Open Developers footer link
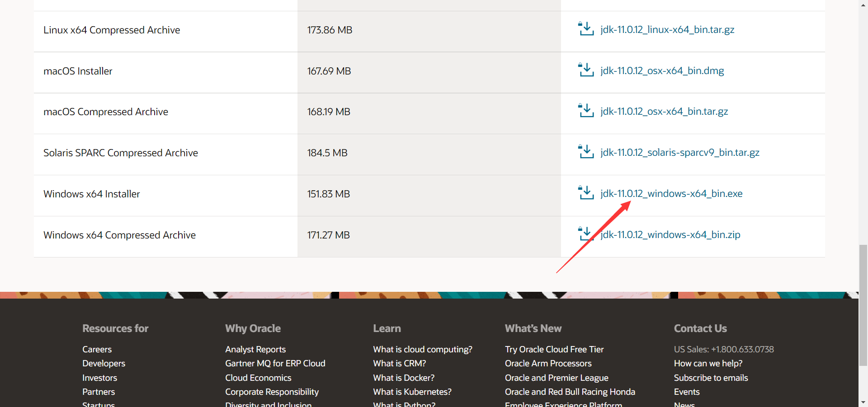Image resolution: width=868 pixels, height=407 pixels. tap(104, 363)
